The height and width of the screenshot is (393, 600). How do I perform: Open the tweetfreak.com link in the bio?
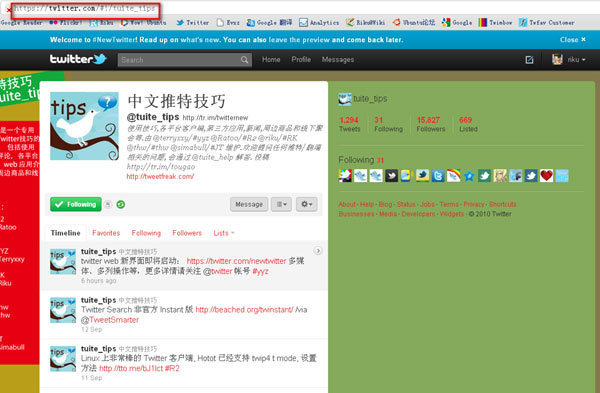[160, 176]
